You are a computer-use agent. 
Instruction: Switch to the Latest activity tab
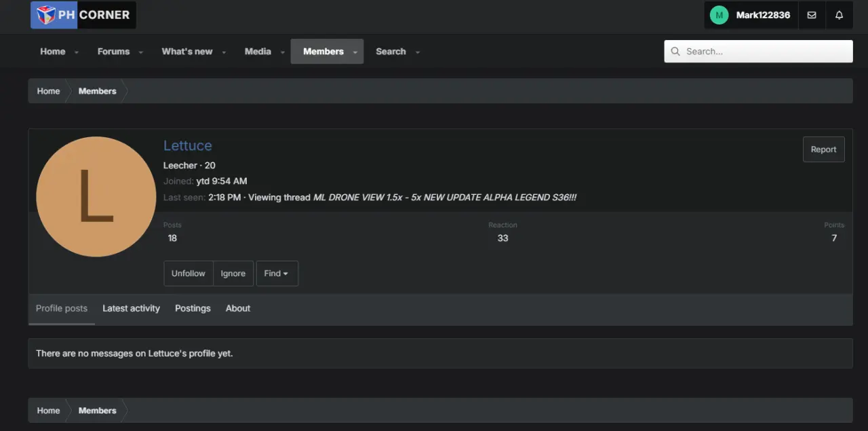[131, 308]
